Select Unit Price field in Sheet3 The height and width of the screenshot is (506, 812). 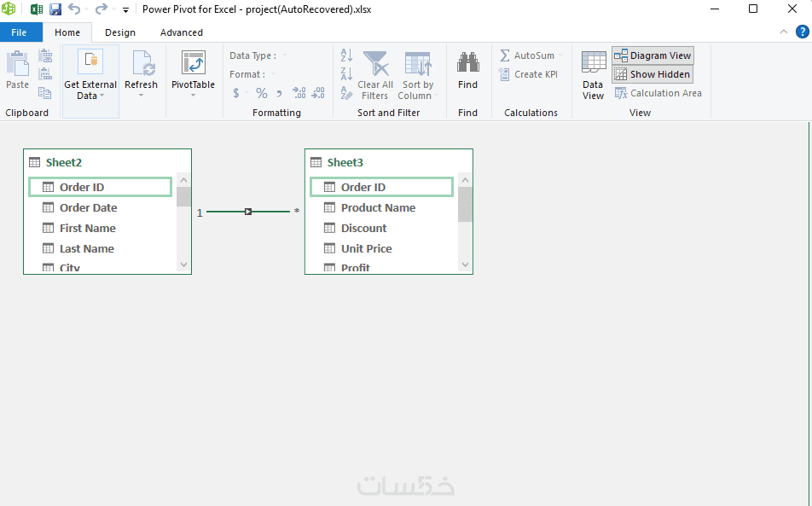click(381, 248)
